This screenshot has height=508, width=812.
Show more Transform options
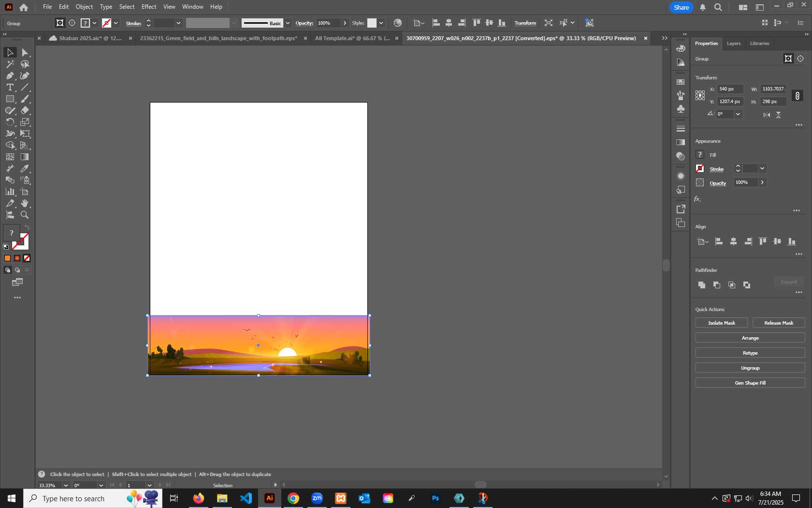tap(799, 125)
